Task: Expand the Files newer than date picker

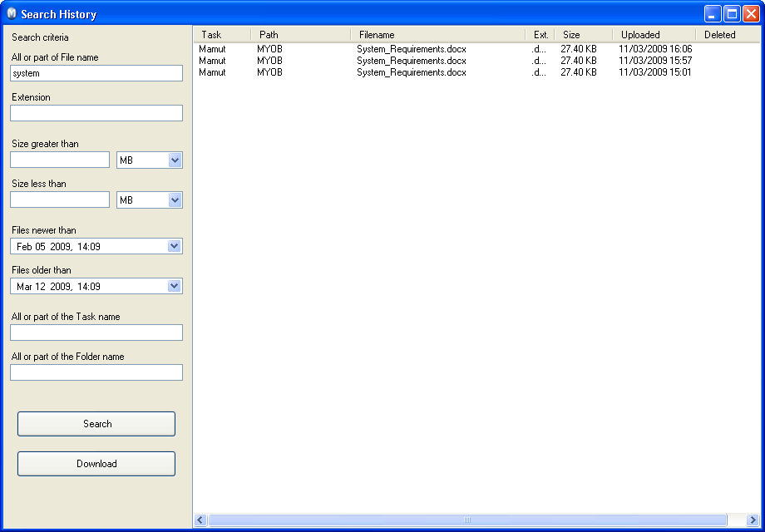Action: [174, 247]
